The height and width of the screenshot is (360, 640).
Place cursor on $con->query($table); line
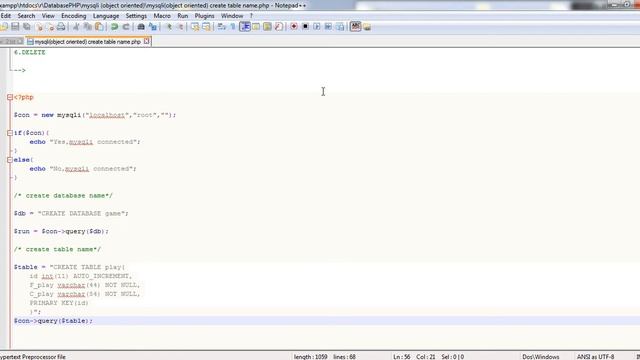point(53,321)
